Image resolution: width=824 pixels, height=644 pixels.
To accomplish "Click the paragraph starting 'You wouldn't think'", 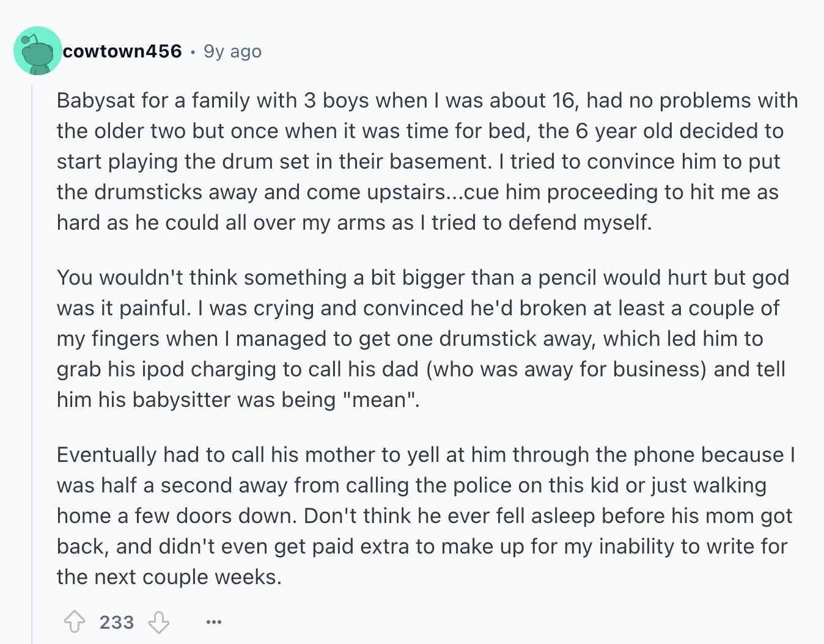I will point(423,338).
